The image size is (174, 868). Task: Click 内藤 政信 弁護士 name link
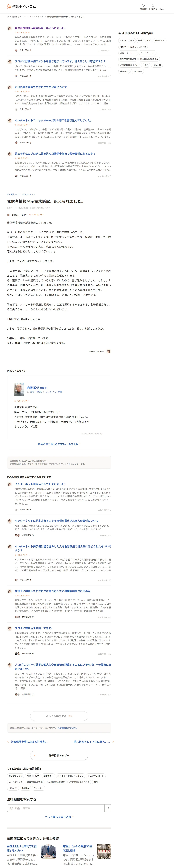pos(37,388)
